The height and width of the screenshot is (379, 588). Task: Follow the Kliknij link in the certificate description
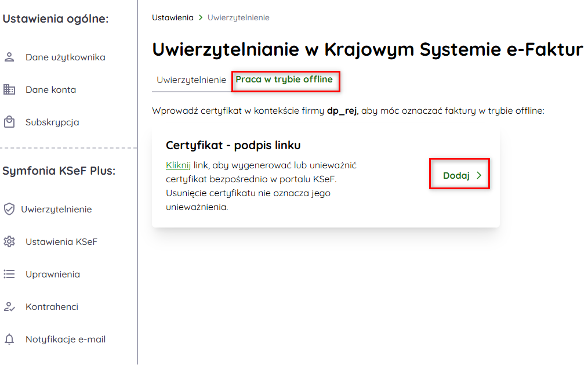point(178,165)
